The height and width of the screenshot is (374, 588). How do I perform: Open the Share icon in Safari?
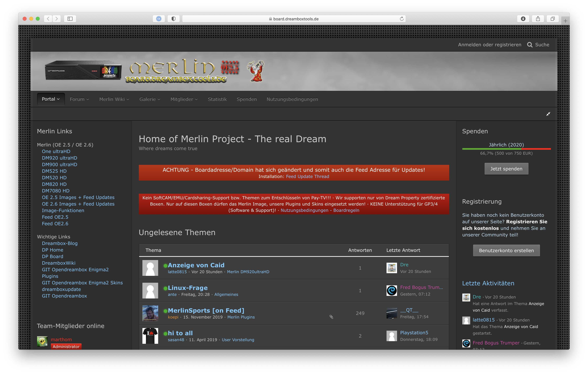(x=538, y=19)
